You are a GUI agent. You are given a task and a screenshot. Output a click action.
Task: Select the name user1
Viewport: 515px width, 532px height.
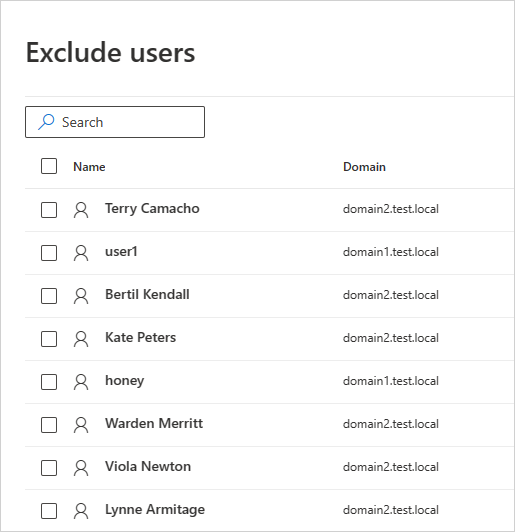(x=121, y=252)
